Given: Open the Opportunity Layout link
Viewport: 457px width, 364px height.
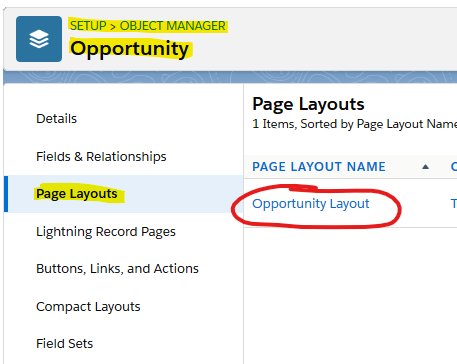Looking at the screenshot, I should [311, 203].
